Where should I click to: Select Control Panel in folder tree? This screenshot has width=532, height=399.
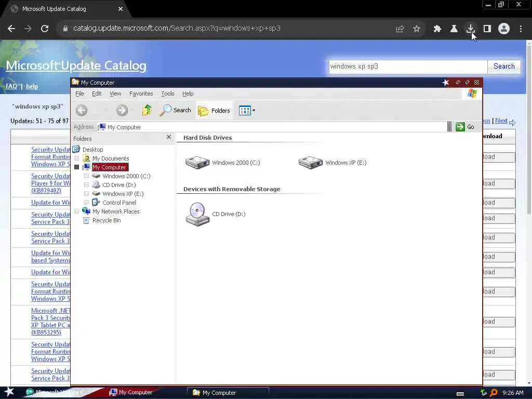coord(119,203)
